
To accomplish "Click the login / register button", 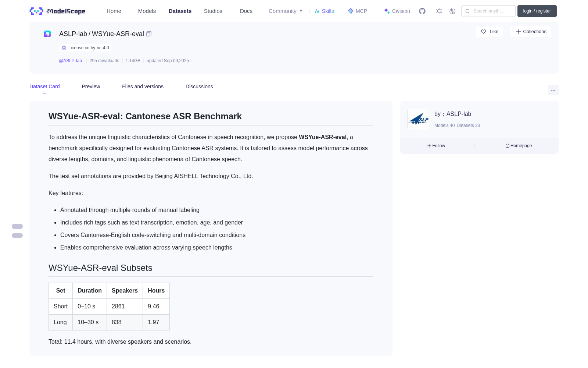I will point(537,11).
